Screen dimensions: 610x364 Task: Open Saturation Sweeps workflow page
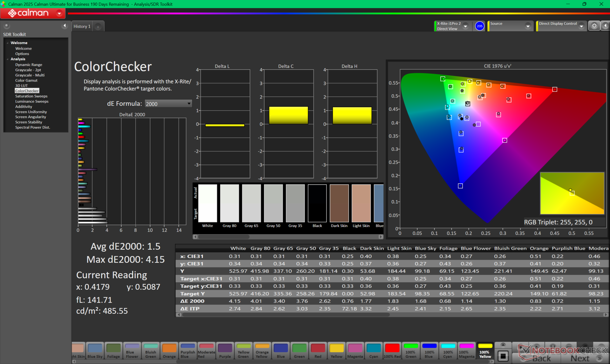(x=31, y=96)
